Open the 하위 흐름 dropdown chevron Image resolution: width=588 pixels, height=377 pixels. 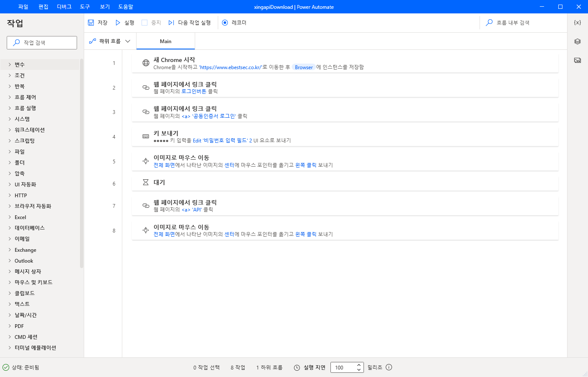(x=128, y=41)
